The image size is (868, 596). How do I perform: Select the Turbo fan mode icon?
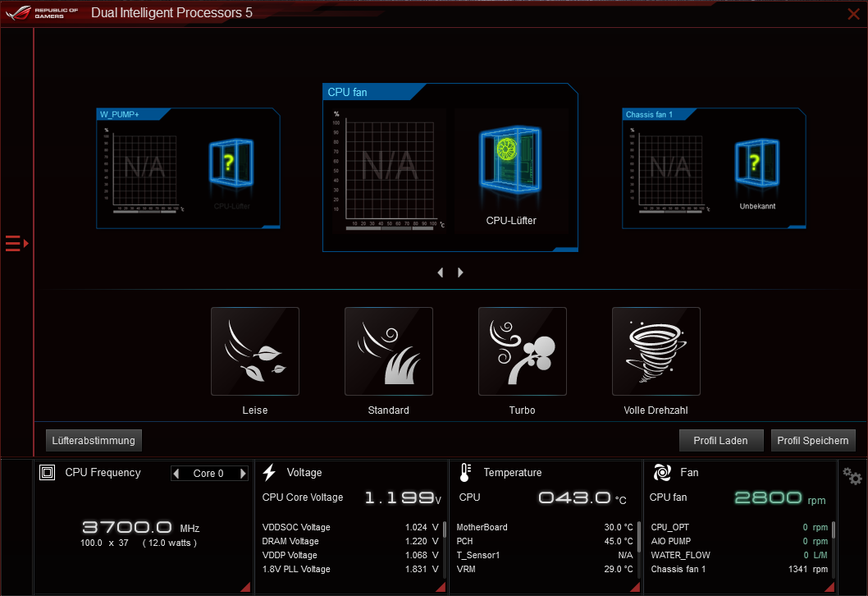523,351
